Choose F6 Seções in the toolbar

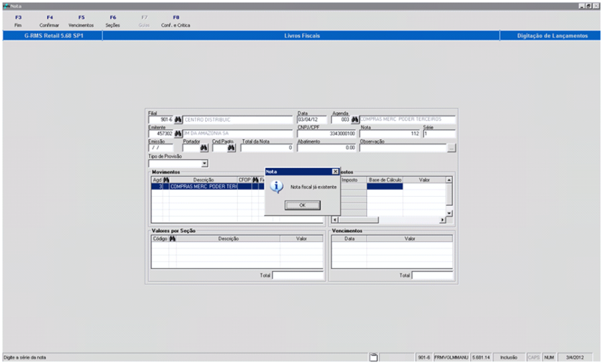tap(113, 21)
